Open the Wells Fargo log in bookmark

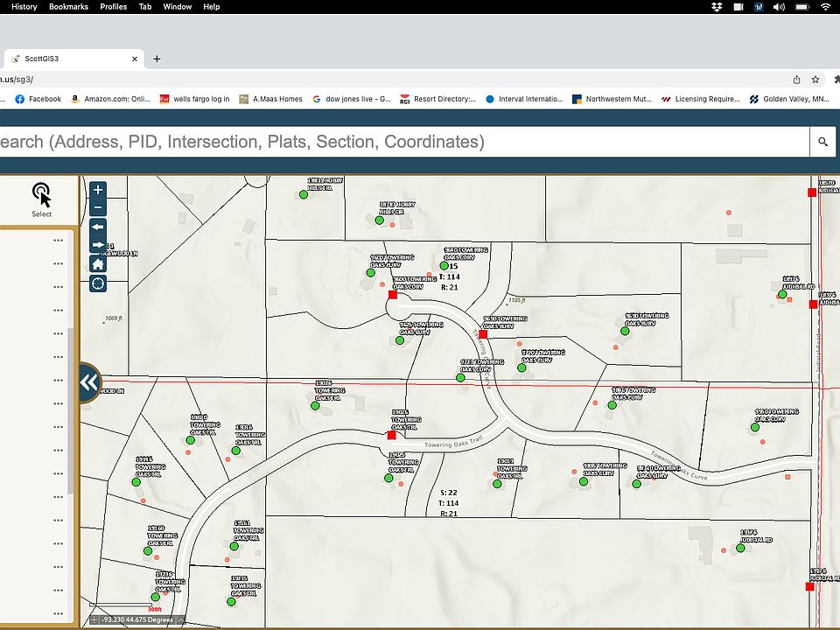(x=194, y=99)
